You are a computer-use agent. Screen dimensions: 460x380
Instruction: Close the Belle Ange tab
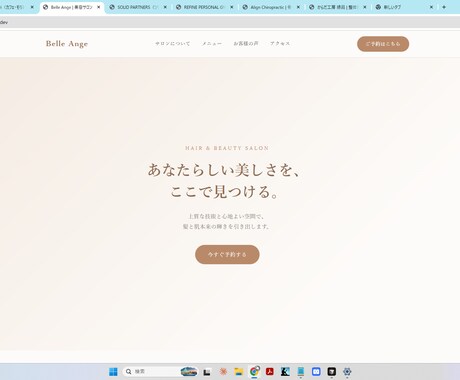(99, 7)
